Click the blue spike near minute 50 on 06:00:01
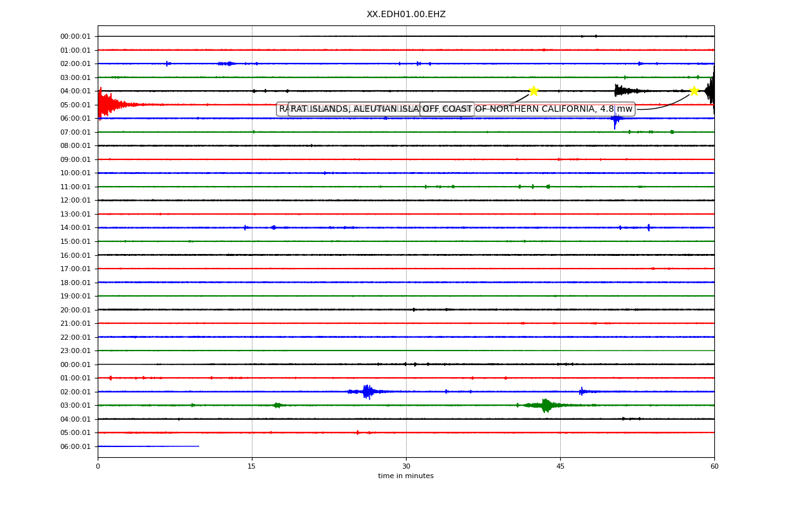The image size is (812, 508). pos(615,119)
